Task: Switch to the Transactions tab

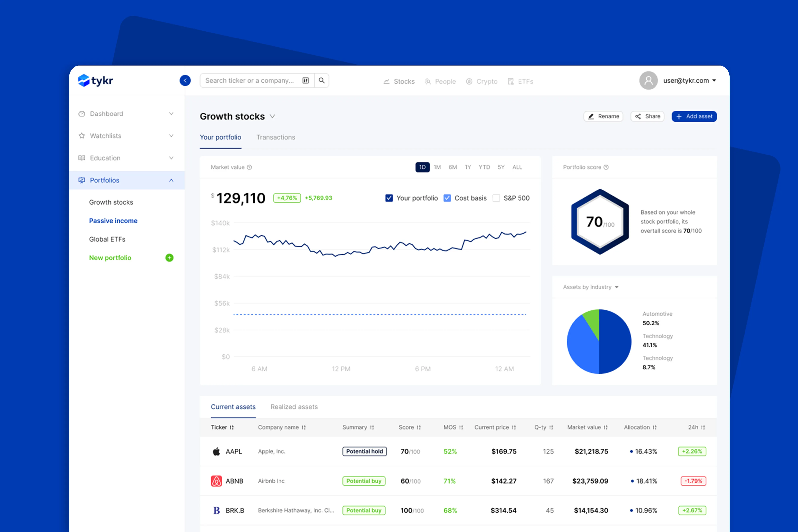Action: [x=276, y=137]
